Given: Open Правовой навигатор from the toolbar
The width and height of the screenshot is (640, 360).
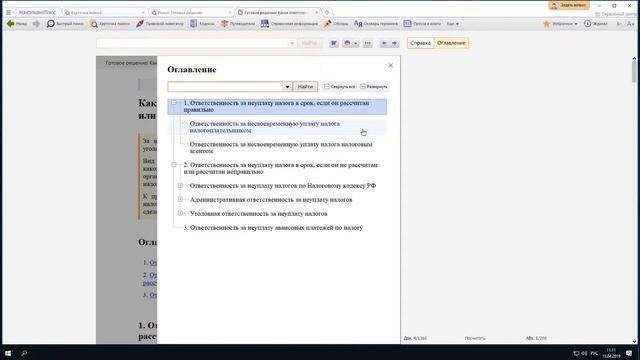Looking at the screenshot, I should [x=160, y=24].
